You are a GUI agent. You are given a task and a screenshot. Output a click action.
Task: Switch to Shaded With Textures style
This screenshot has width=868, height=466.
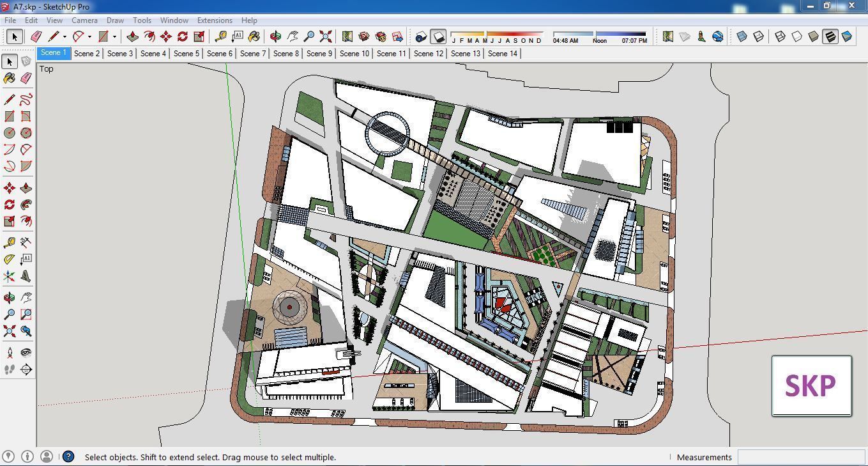click(830, 36)
